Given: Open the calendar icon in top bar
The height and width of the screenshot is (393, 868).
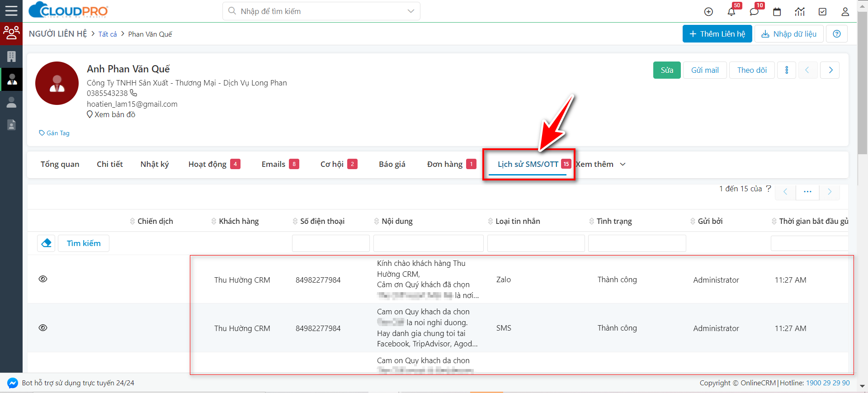Looking at the screenshot, I should point(777,12).
